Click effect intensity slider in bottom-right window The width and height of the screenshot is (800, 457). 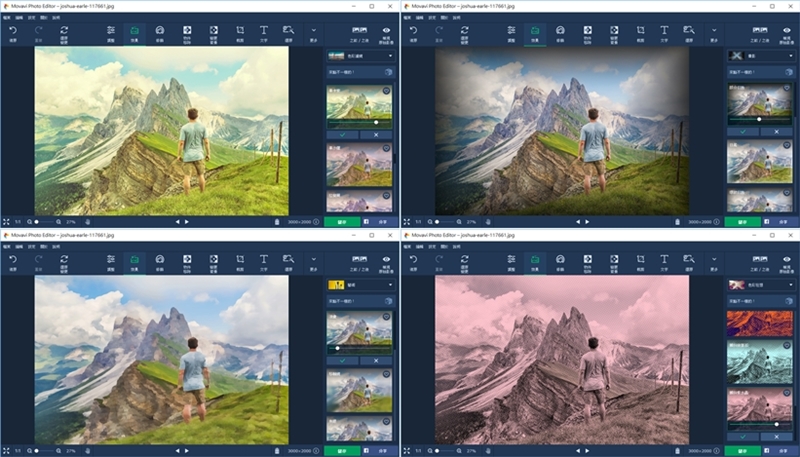[760, 424]
